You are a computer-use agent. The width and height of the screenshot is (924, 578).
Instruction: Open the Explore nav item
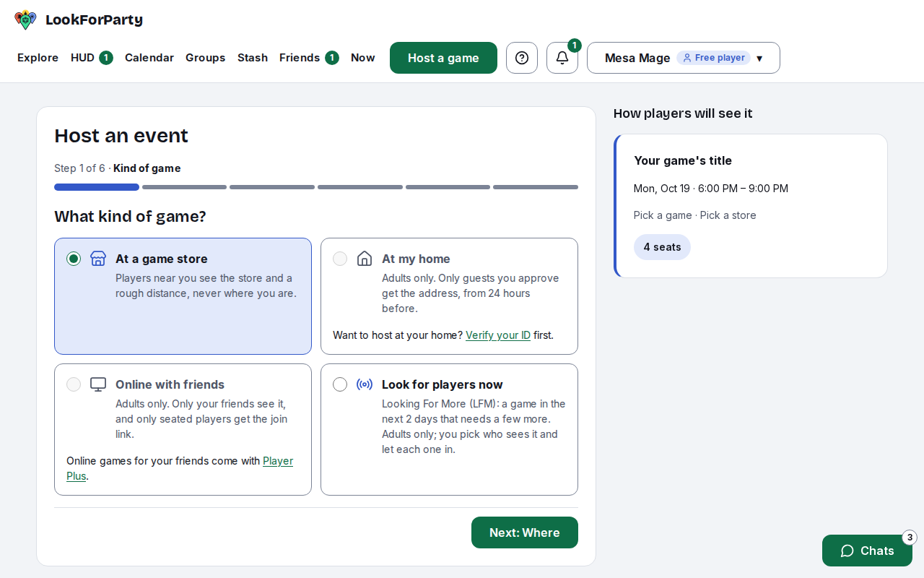click(x=38, y=58)
